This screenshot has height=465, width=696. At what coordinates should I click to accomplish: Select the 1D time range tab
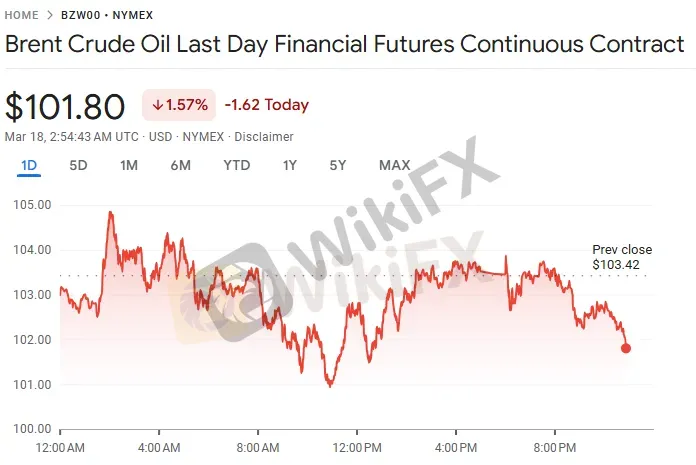(x=28, y=165)
